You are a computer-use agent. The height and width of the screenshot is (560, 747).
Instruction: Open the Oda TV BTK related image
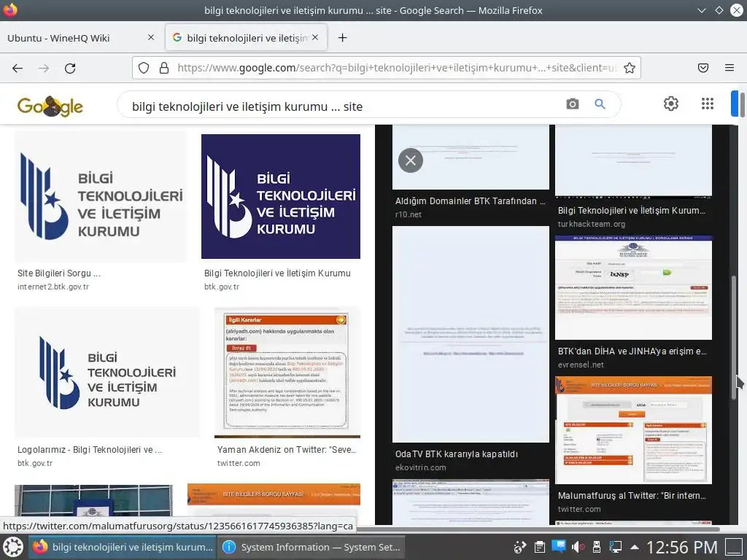pyautogui.click(x=471, y=334)
